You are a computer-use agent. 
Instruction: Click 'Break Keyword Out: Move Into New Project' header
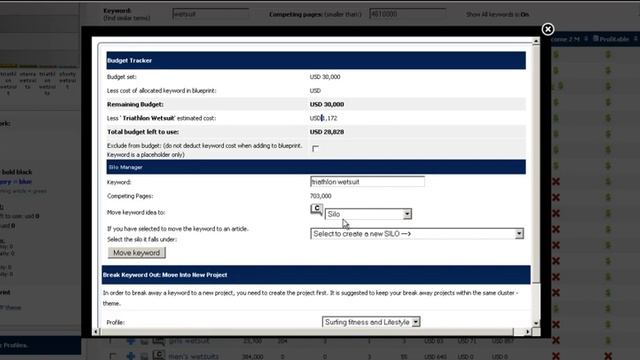[x=316, y=275]
